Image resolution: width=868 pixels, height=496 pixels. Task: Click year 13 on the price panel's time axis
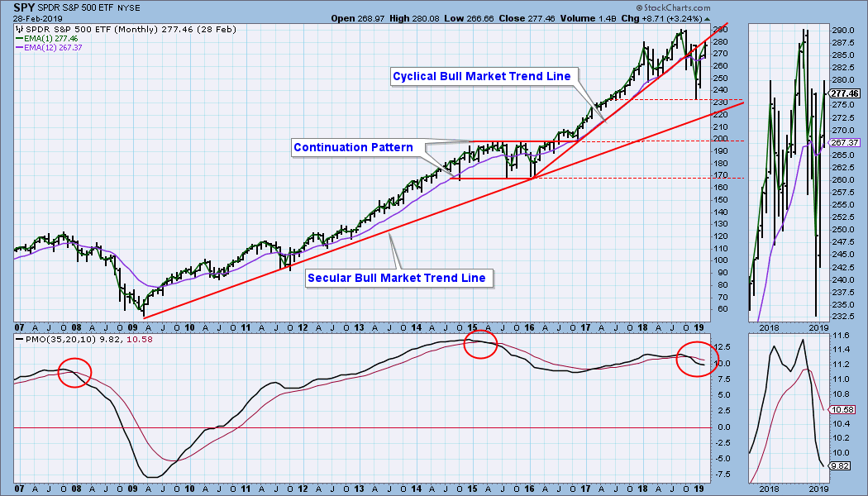(x=360, y=327)
